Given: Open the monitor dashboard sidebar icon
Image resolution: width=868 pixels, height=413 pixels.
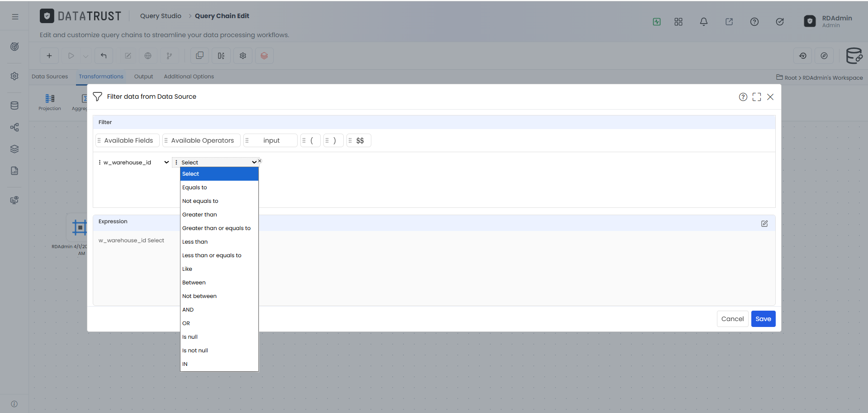Looking at the screenshot, I should coord(14,200).
